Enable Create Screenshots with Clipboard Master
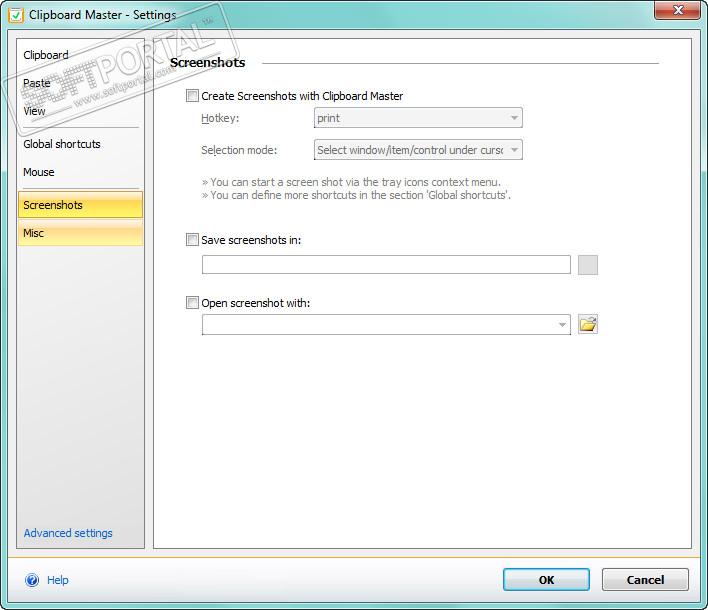Viewport: 708px width, 610px height. click(192, 96)
